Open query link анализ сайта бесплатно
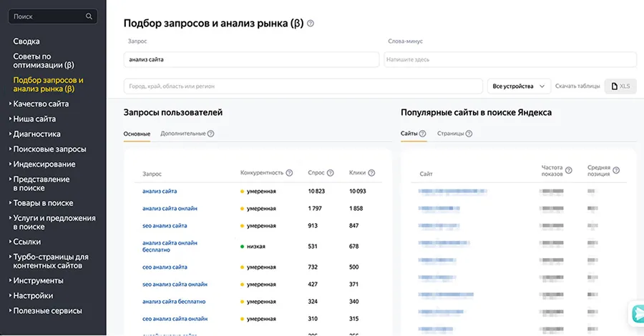Screen dimensions: 644x336 (174, 302)
